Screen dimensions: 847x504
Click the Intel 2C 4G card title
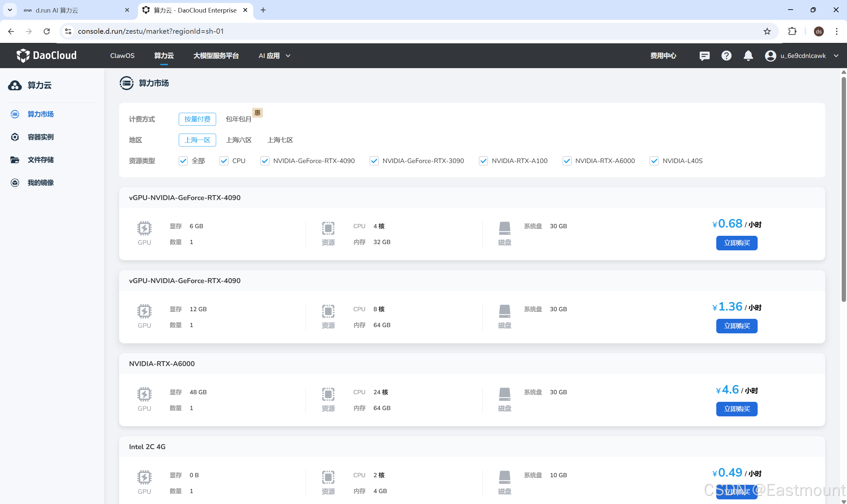pos(147,446)
